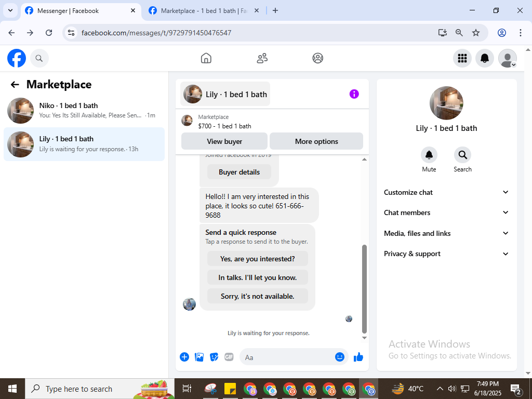Click the $700 - 1 bed 1 bath listing
This screenshot has height=399, width=532.
[224, 126]
